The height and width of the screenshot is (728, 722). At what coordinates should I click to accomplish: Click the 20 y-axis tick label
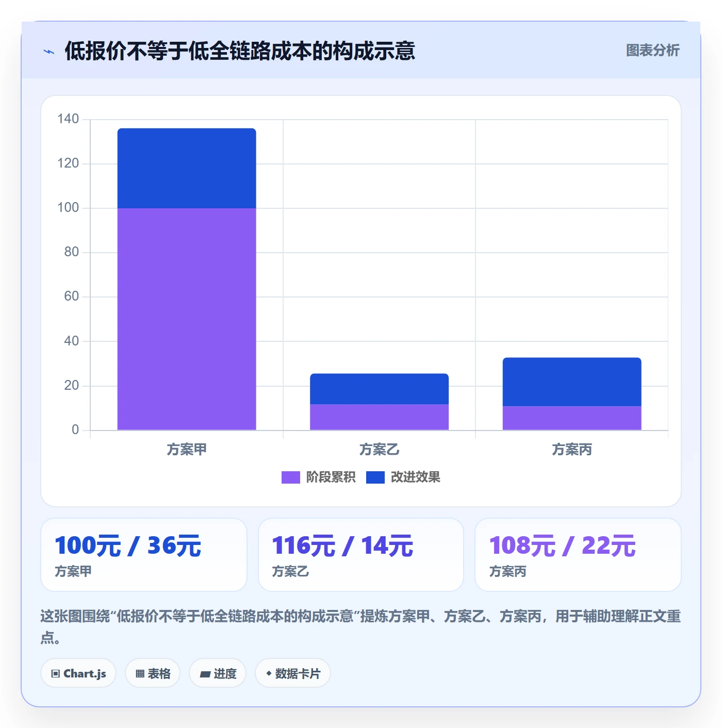(72, 385)
